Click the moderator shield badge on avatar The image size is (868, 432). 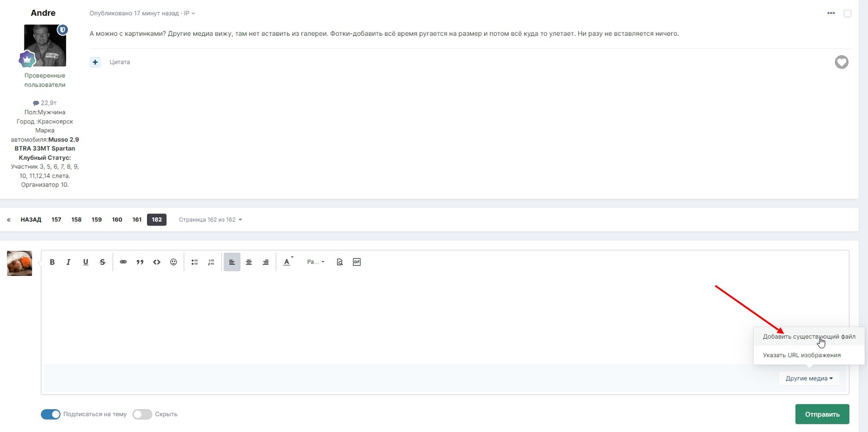62,30
